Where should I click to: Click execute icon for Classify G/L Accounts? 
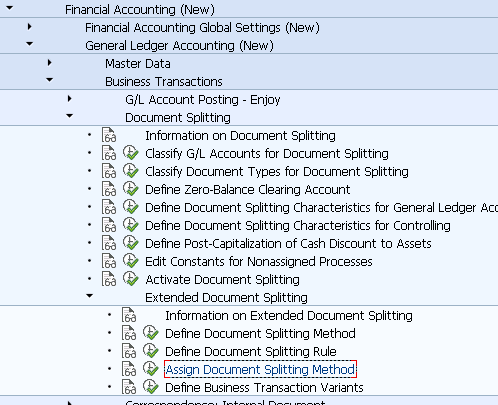pos(131,153)
